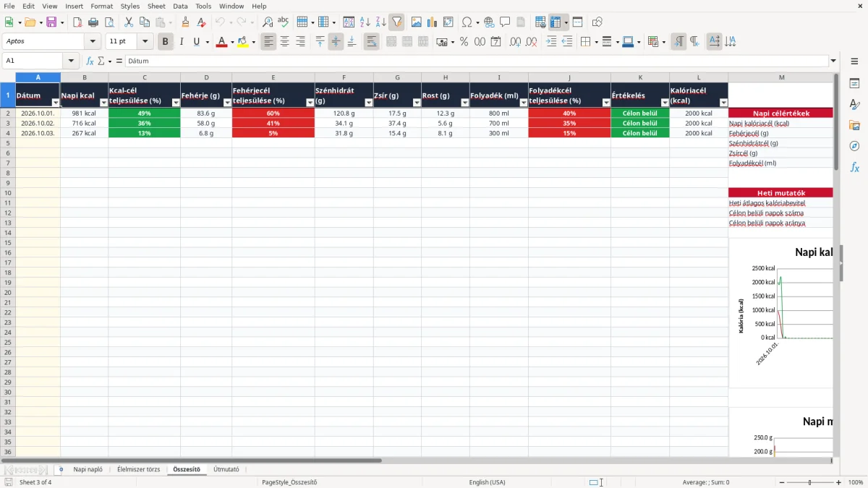Viewport: 868px width, 488px height.
Task: Open the sidebar Functions panel
Action: click(854, 167)
